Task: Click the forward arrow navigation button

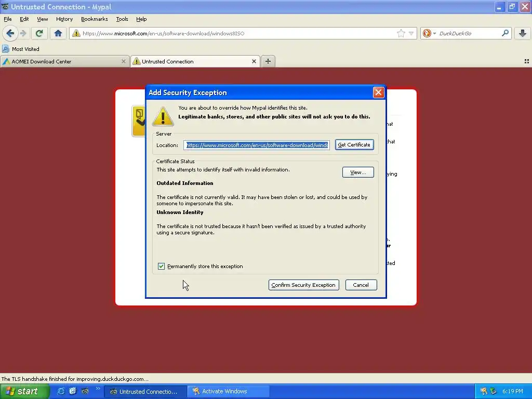Action: [x=23, y=33]
